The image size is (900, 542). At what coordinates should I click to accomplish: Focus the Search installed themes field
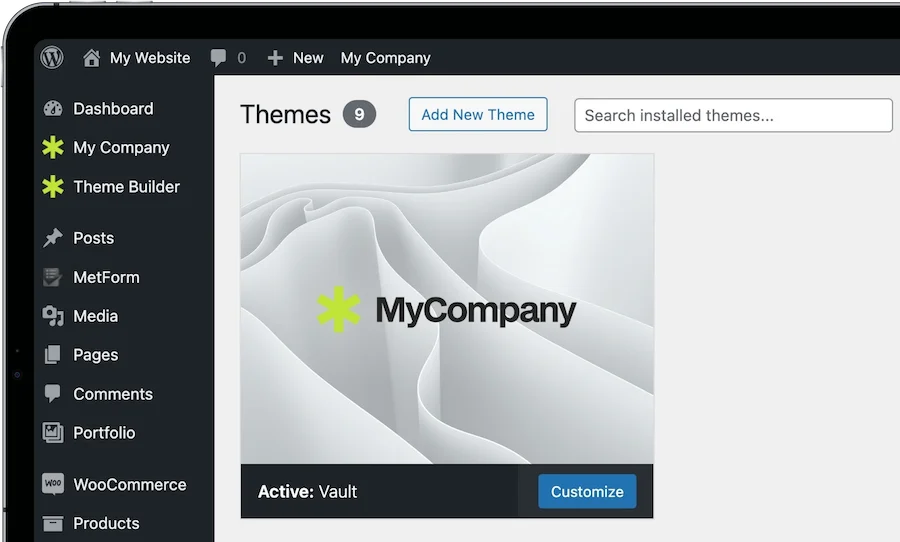tap(733, 115)
